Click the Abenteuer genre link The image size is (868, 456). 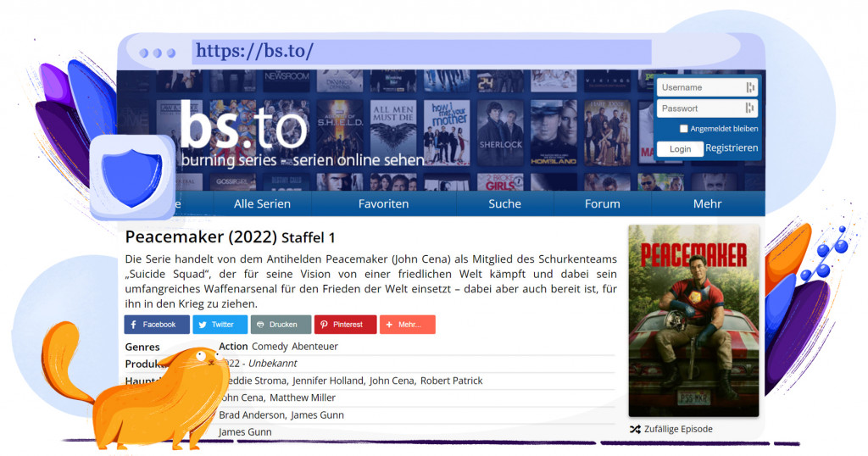tap(314, 347)
